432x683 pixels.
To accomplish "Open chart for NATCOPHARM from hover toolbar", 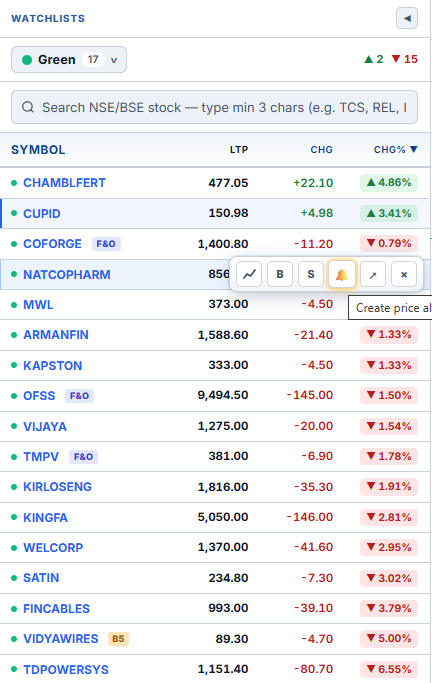I will (x=249, y=274).
